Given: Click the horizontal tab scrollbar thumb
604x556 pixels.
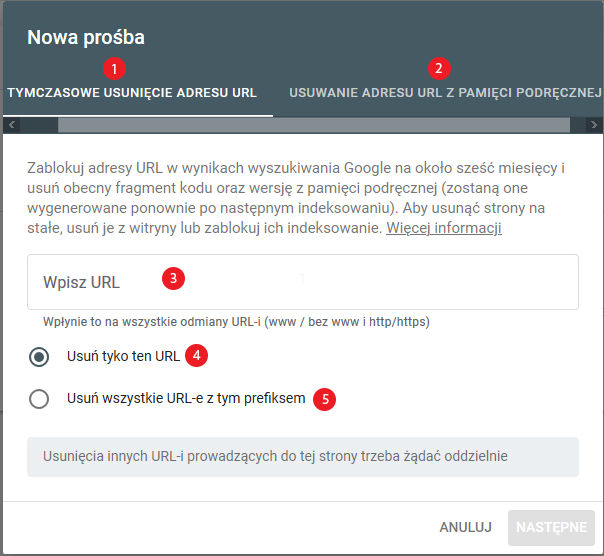Looking at the screenshot, I should click(x=314, y=125).
